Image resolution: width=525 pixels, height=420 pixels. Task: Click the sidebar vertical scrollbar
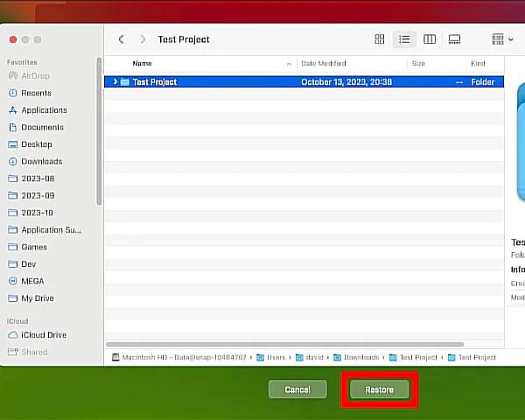(99, 131)
